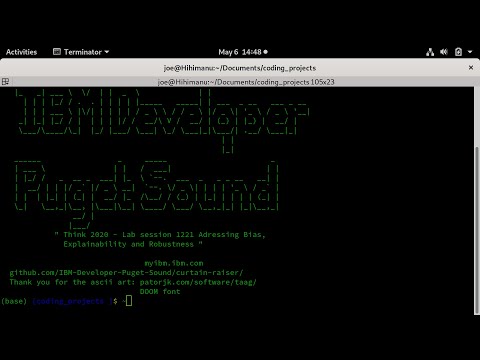Click the volume speaker icon
This screenshot has height=360, width=480.
click(x=444, y=52)
